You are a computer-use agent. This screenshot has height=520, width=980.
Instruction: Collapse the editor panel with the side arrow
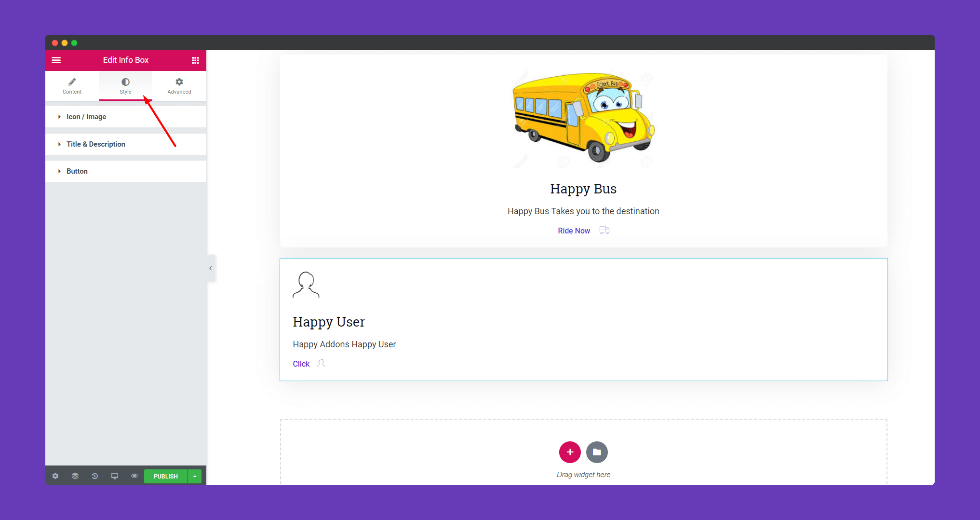(x=211, y=268)
